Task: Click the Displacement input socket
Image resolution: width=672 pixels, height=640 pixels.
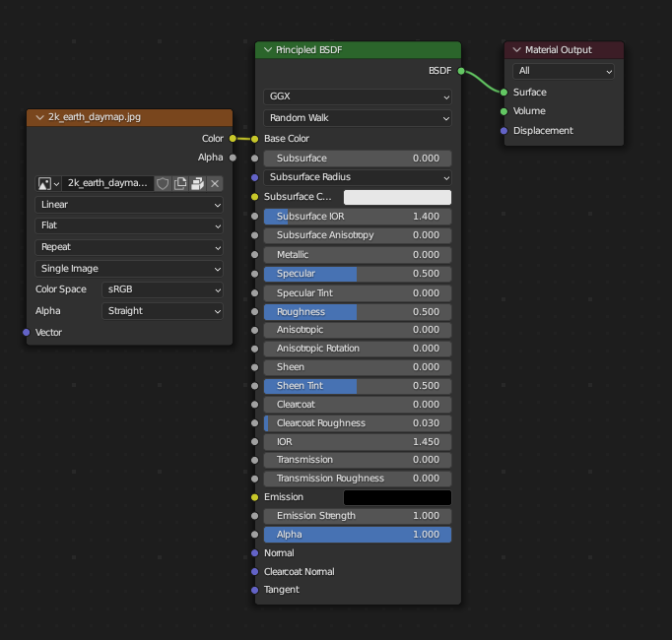Action: pos(504,131)
